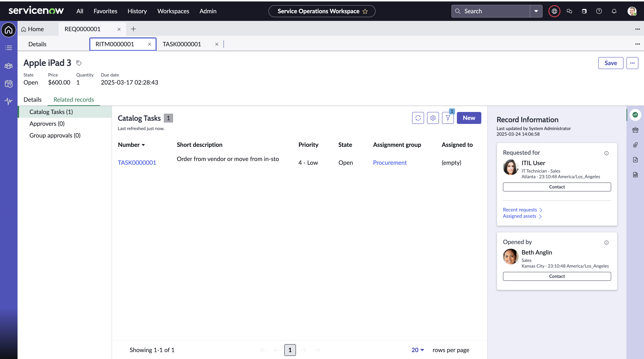The width and height of the screenshot is (644, 359).
Task: Click the Service Operations Workspace title pill
Action: coord(322,11)
